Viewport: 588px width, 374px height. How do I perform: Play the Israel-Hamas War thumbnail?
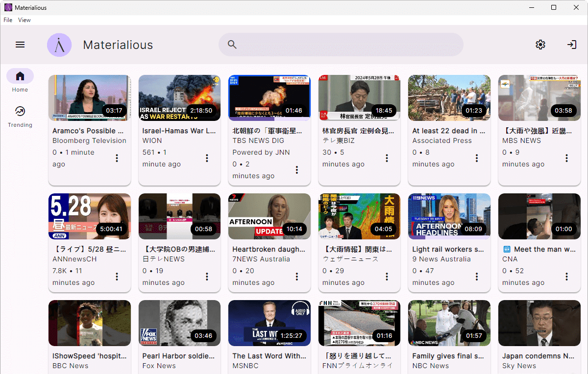pyautogui.click(x=180, y=98)
